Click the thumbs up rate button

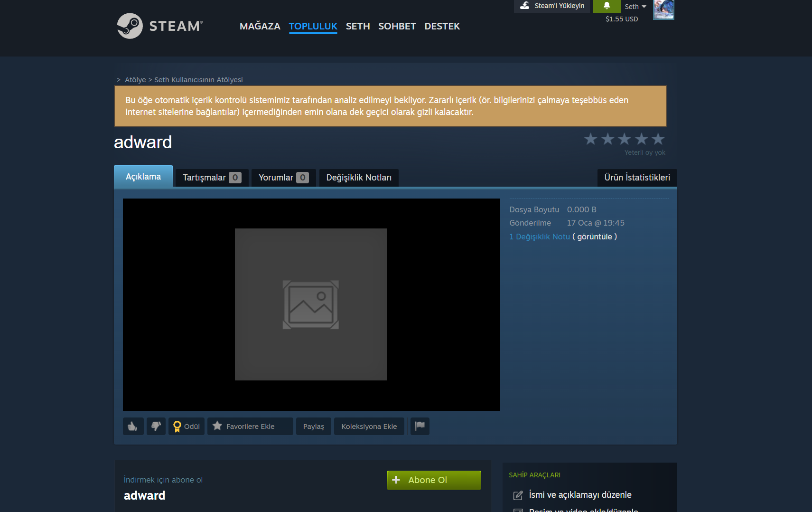click(133, 426)
